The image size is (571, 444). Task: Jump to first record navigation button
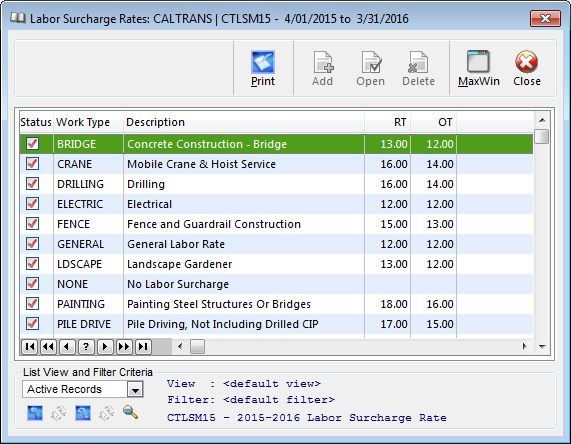[x=29, y=346]
